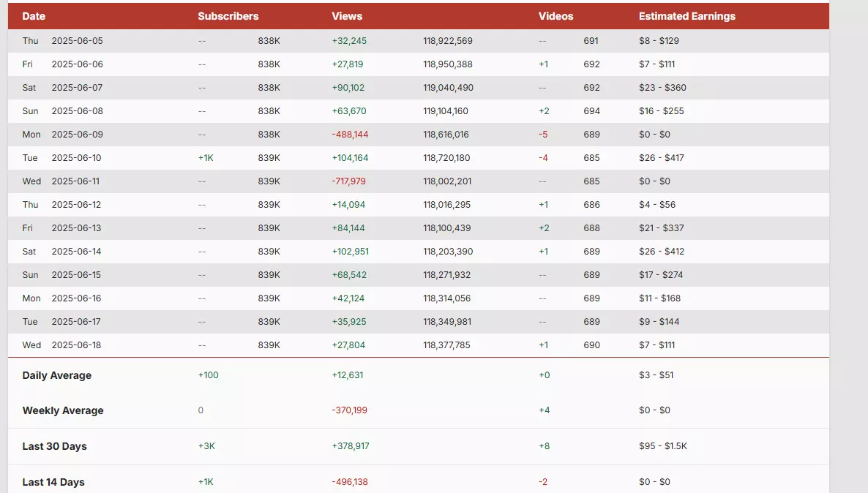Select the date 2025-06-17
Image resolution: width=868 pixels, height=493 pixels.
click(x=76, y=321)
